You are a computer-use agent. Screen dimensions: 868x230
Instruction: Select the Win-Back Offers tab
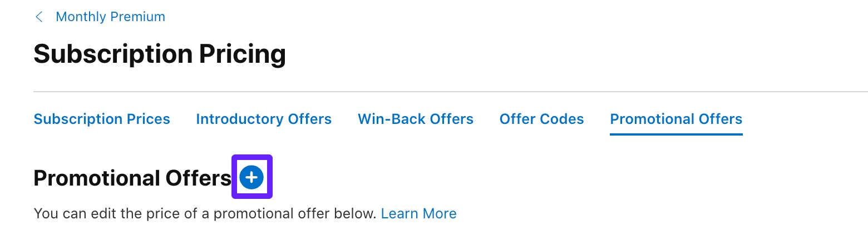416,119
